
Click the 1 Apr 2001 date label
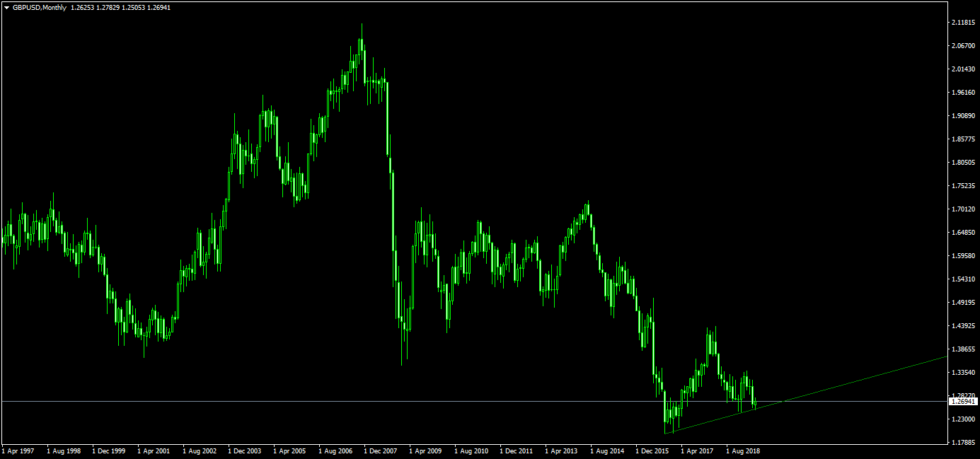154,450
